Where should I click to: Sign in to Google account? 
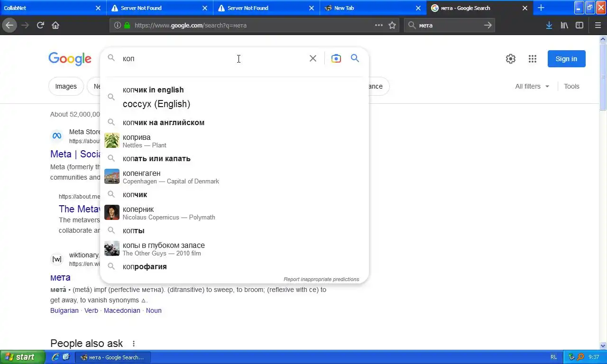[x=566, y=59]
